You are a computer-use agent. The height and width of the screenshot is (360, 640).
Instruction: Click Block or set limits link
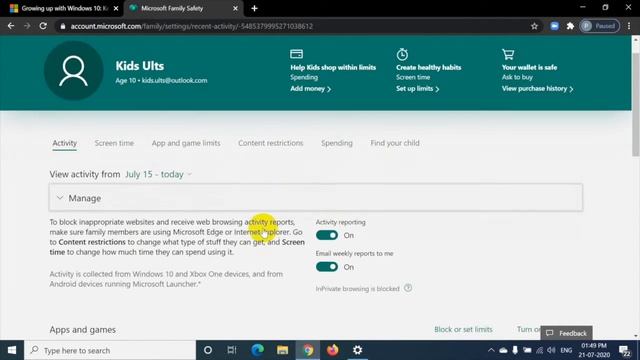463,329
